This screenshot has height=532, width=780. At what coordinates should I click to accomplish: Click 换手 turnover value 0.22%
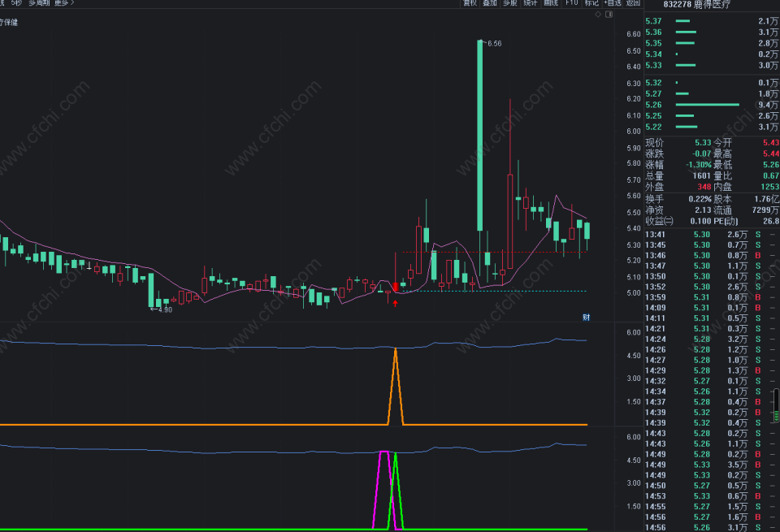[700, 199]
